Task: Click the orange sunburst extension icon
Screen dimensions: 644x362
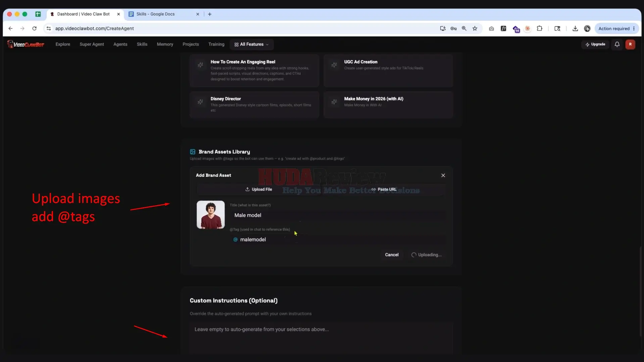Action: click(x=528, y=29)
